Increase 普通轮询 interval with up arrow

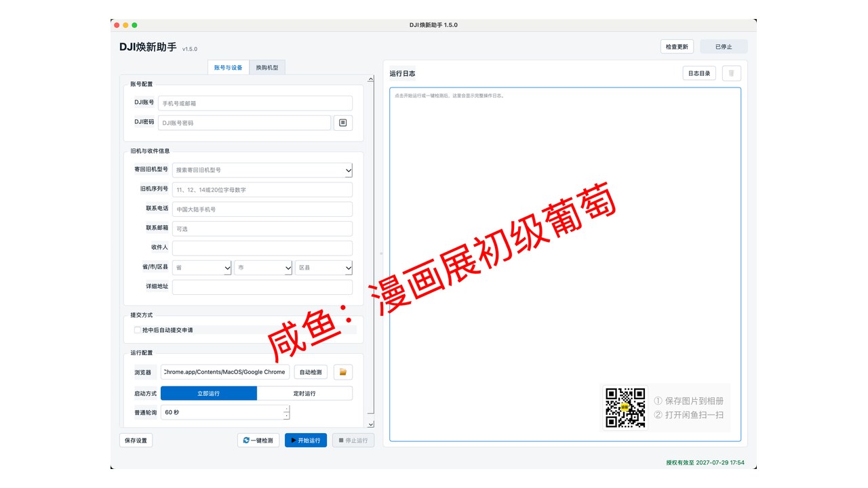[286, 409]
